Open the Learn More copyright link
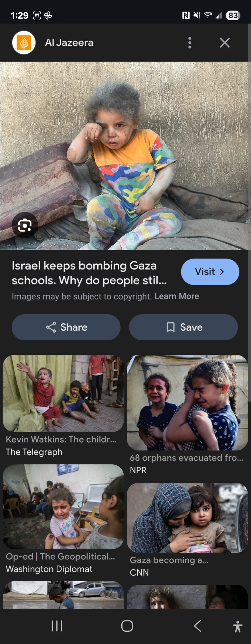 [177, 296]
